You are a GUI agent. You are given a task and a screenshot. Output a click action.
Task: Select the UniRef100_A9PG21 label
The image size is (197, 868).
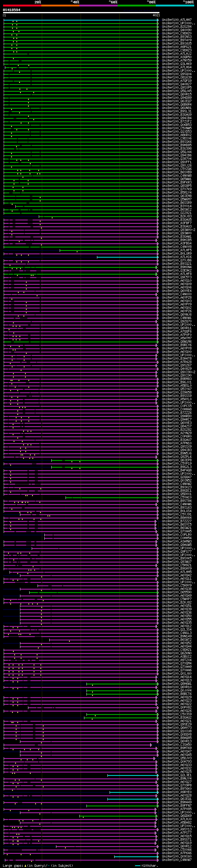[176, 47]
